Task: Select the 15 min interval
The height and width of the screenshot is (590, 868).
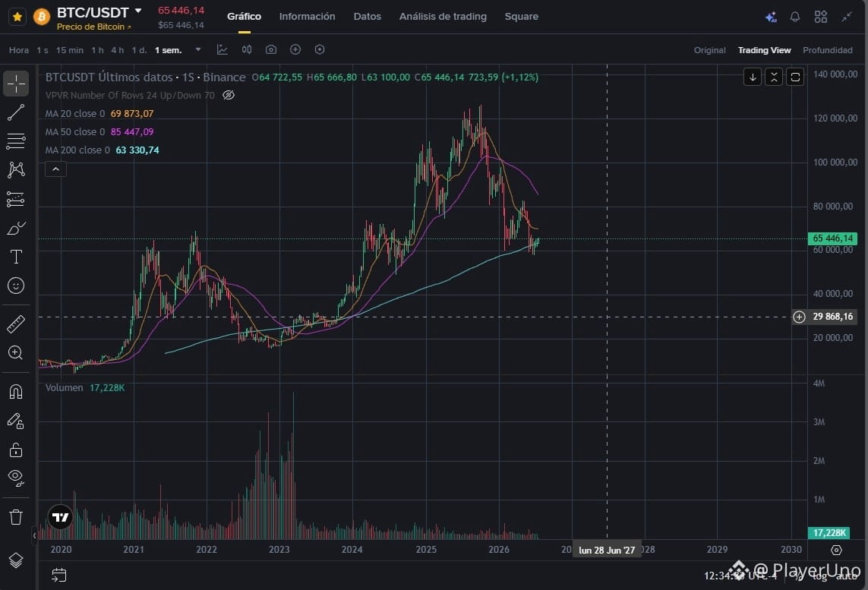Action: click(x=70, y=50)
